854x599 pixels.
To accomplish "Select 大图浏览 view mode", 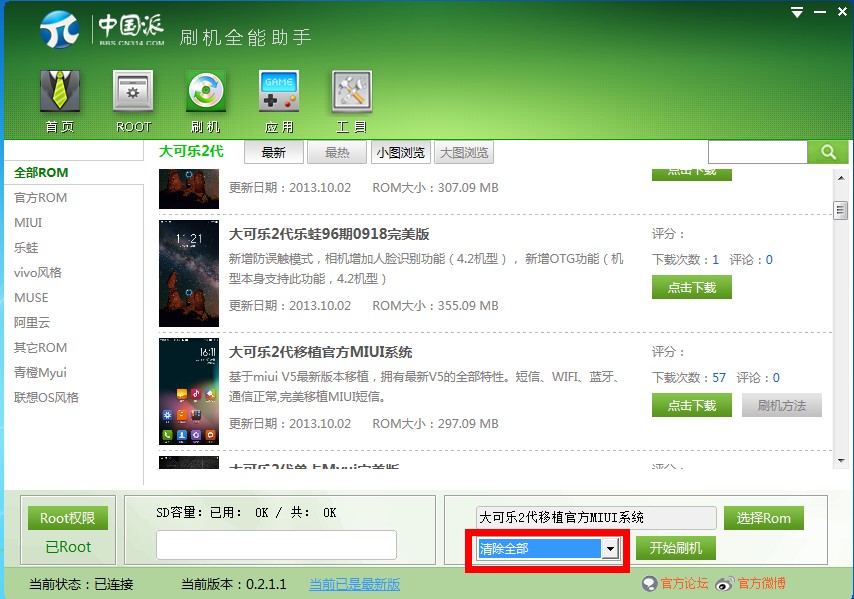I will pos(463,152).
